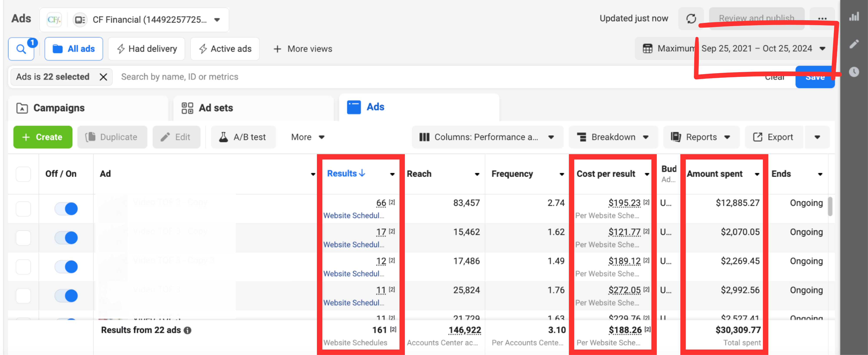The height and width of the screenshot is (355, 868).
Task: Select the header select-all checkbox
Action: 23,174
